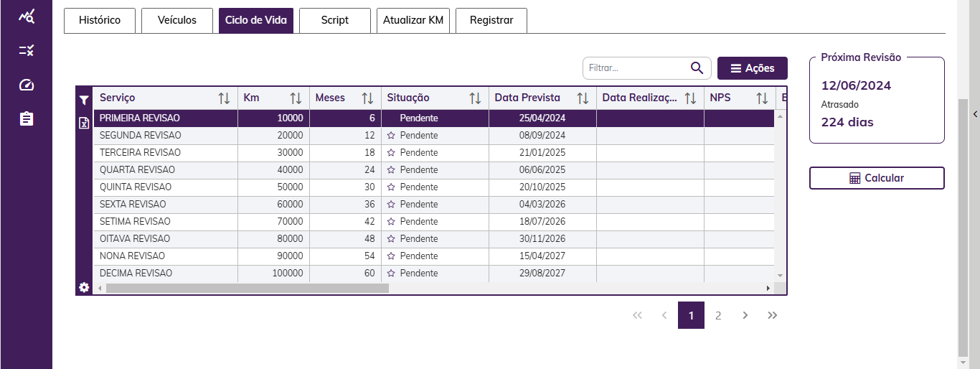Click the table filter funnel icon
Viewport: 980px width, 369px height.
(84, 101)
